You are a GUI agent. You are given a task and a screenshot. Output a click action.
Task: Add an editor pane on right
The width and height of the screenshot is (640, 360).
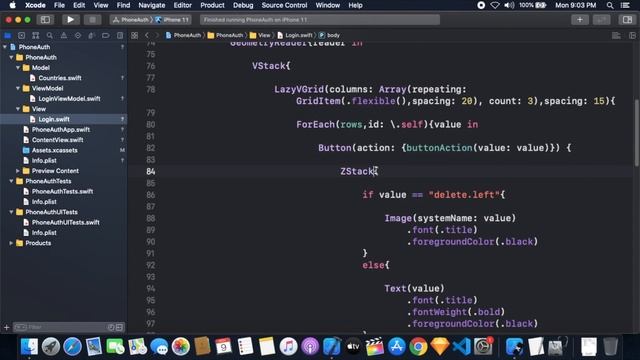(632, 36)
